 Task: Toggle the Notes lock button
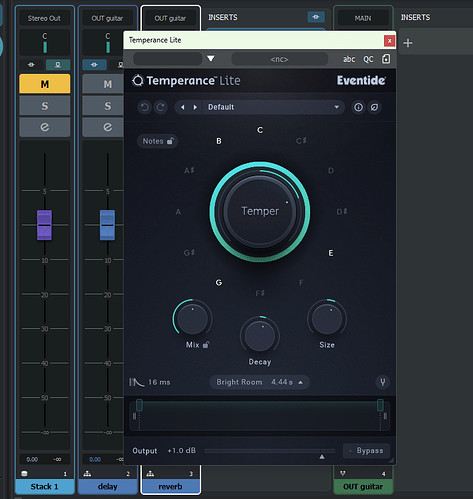tap(157, 141)
